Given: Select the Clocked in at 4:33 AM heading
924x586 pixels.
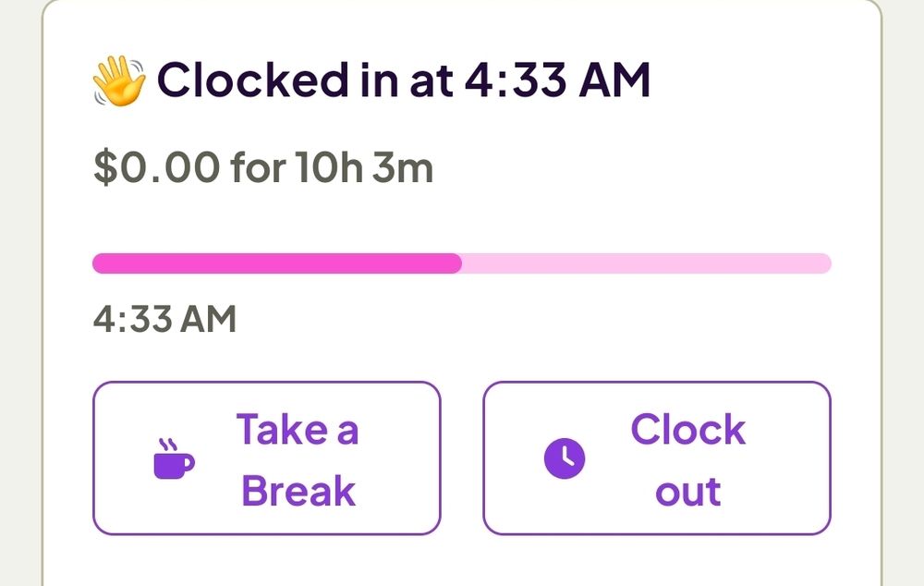Looking at the screenshot, I should (403, 81).
